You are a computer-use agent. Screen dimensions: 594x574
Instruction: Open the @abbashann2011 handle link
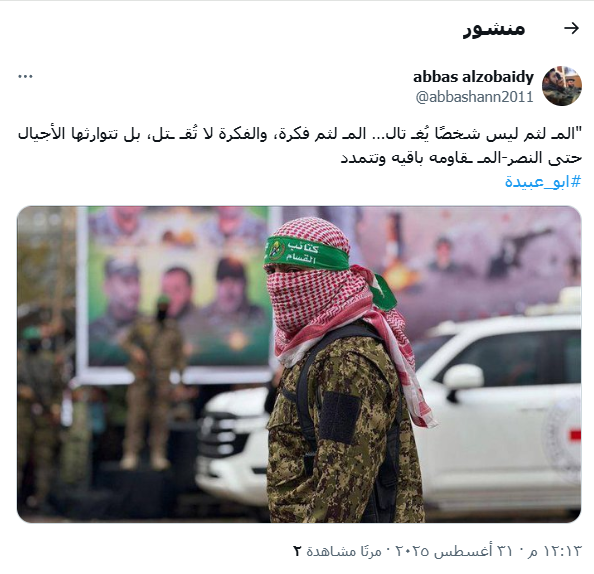474,97
